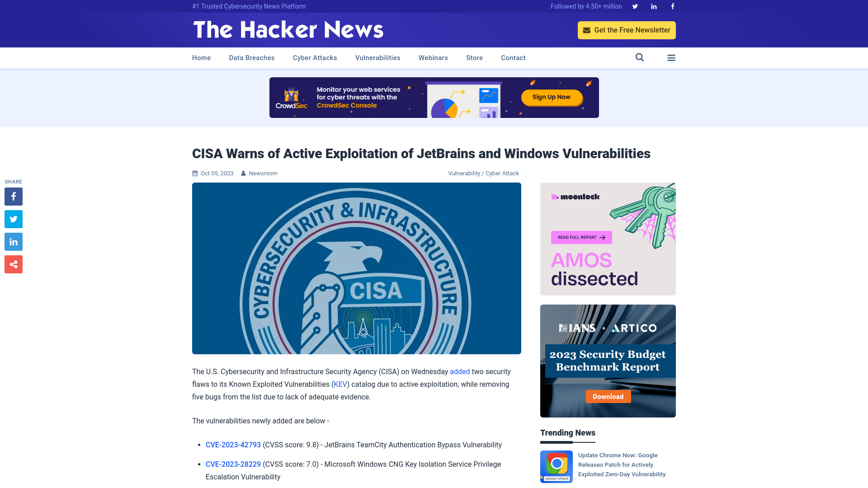This screenshot has width=868, height=488.
Task: Click the CVE-2023-42793 vulnerability link
Action: pyautogui.click(x=233, y=445)
